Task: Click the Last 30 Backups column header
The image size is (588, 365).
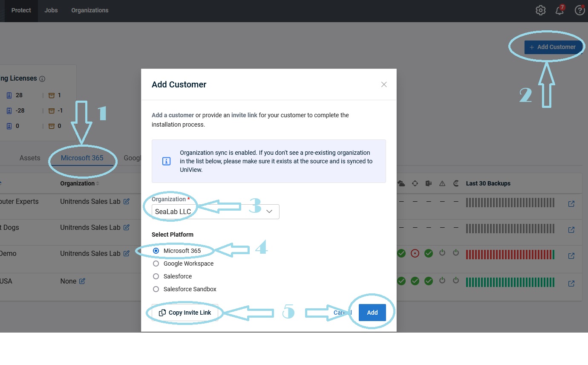Action: pyautogui.click(x=488, y=183)
